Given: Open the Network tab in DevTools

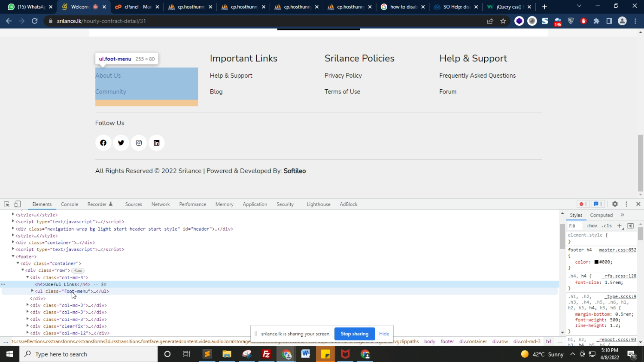Looking at the screenshot, I should 161,204.
